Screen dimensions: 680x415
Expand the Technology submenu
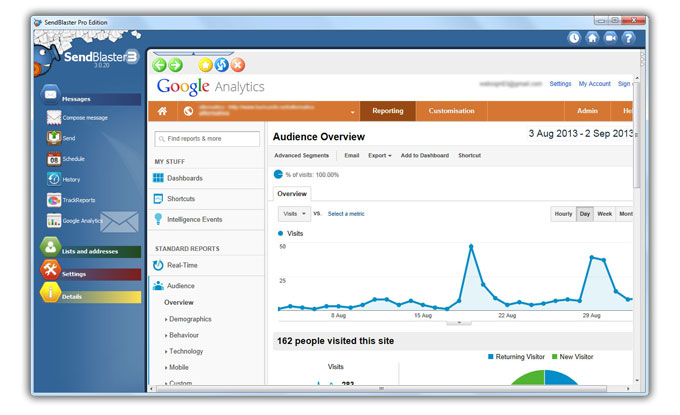184,351
